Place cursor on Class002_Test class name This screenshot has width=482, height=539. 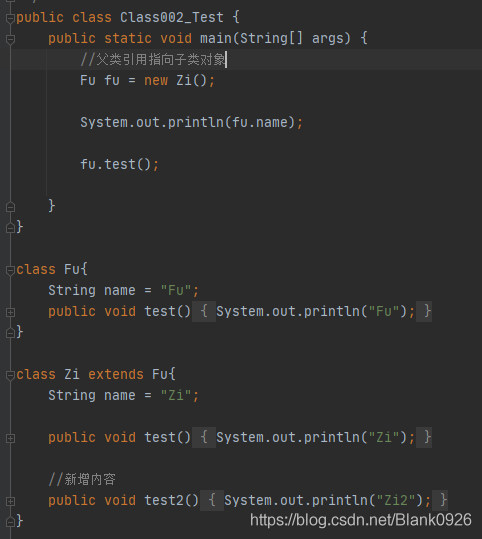pyautogui.click(x=172, y=17)
